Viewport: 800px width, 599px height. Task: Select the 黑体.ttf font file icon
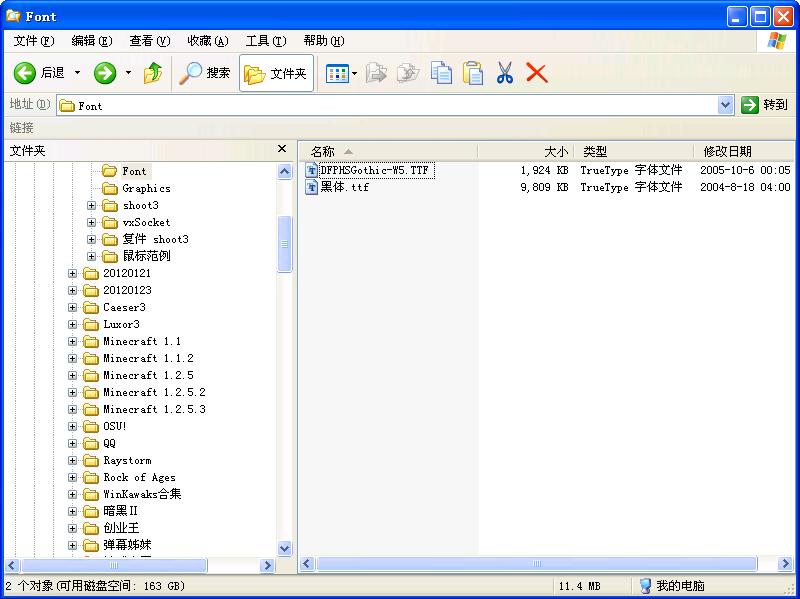coord(311,187)
